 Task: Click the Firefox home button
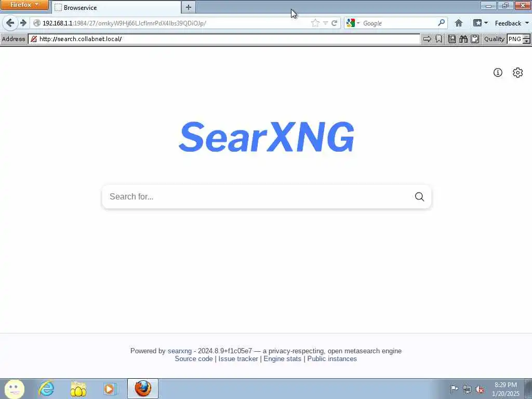[x=459, y=23]
